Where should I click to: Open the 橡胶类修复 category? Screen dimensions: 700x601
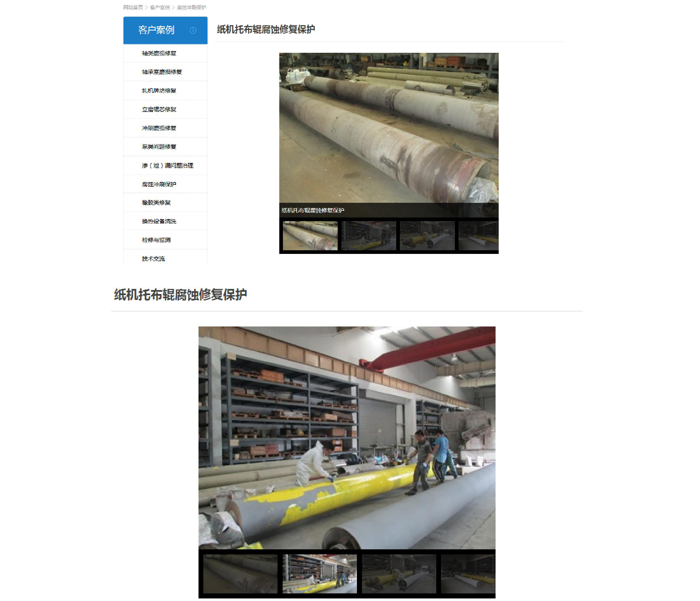(156, 203)
